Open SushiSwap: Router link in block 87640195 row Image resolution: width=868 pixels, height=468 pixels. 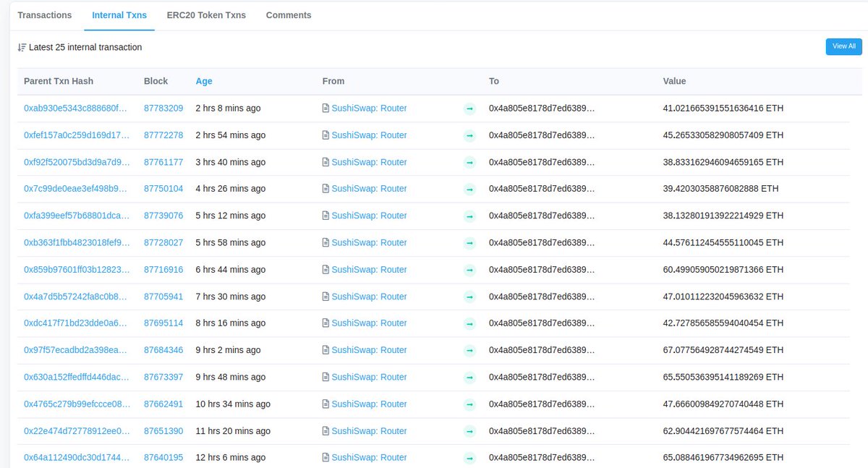pyautogui.click(x=369, y=458)
